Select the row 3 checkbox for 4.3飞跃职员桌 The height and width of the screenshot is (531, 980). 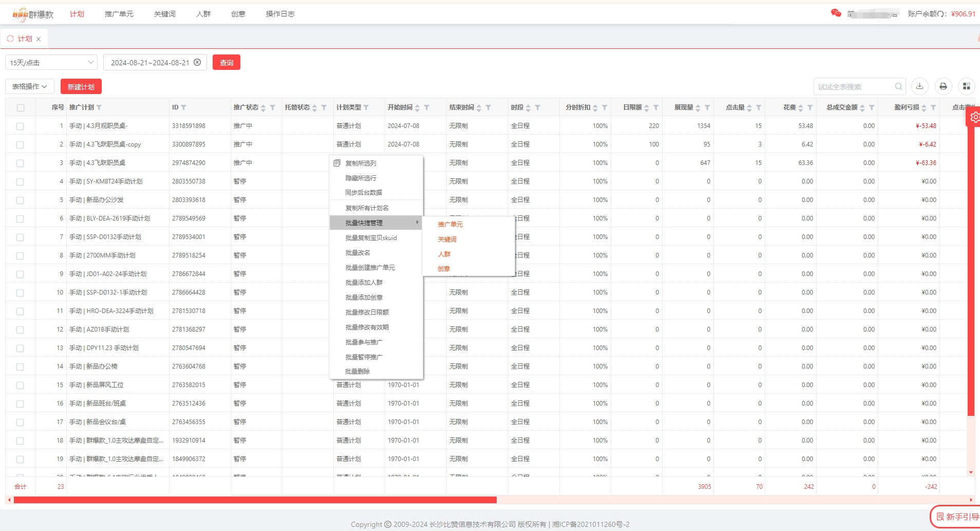coord(20,163)
